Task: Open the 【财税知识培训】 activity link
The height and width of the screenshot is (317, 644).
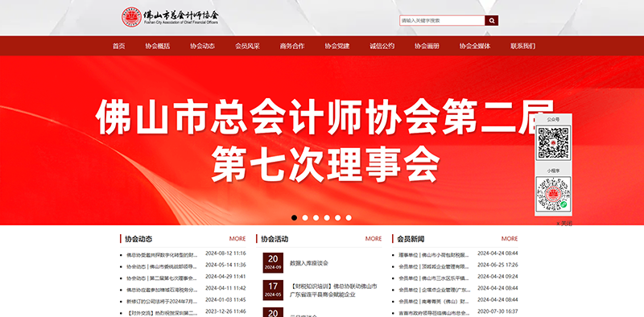Action: pyautogui.click(x=333, y=290)
